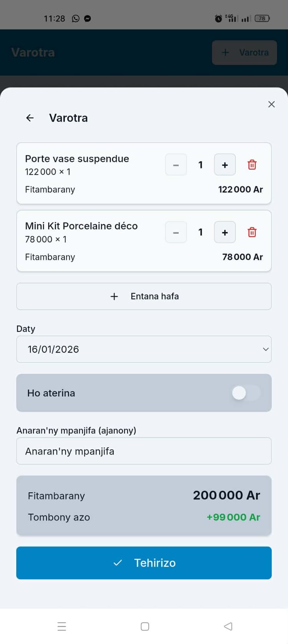Open the Daty date dropdown
This screenshot has width=288, height=644.
pos(144,349)
